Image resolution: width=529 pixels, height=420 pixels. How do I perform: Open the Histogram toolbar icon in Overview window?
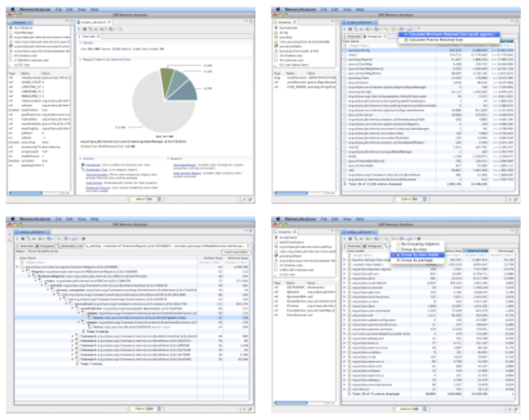(x=85, y=29)
